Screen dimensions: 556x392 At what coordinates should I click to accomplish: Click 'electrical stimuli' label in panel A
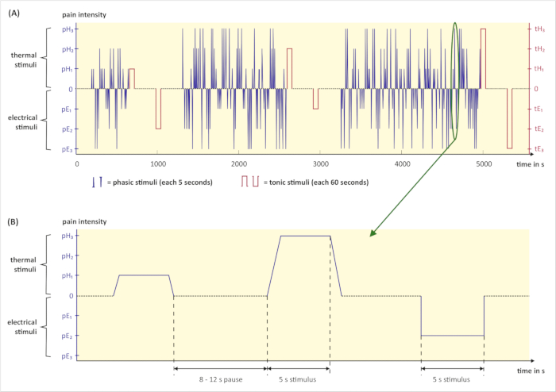tap(23, 122)
